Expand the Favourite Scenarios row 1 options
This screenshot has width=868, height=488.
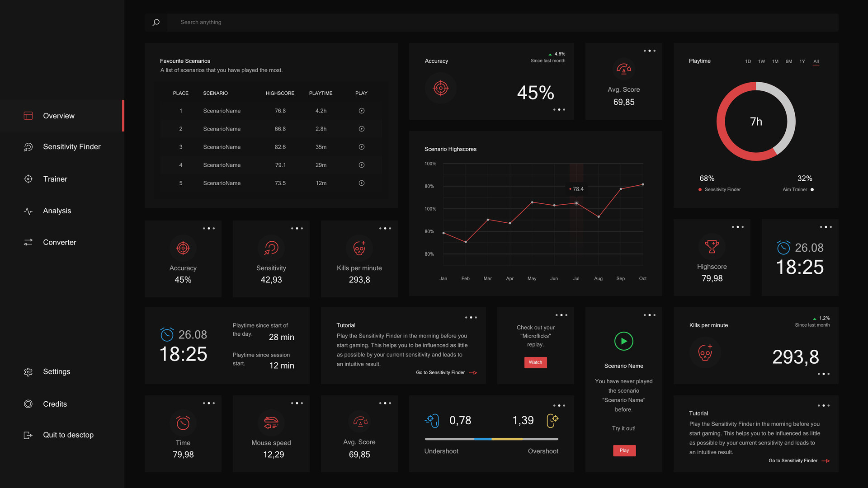click(361, 111)
